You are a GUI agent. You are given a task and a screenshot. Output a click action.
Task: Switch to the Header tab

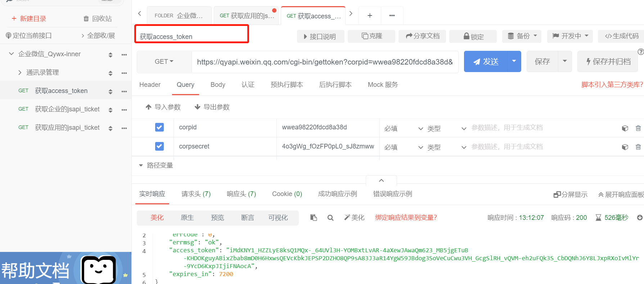[150, 85]
